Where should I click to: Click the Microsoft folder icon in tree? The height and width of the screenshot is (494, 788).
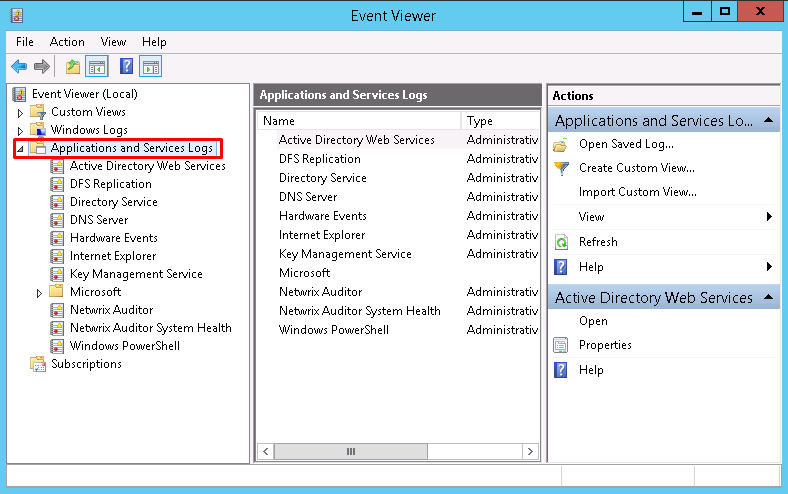click(x=56, y=291)
